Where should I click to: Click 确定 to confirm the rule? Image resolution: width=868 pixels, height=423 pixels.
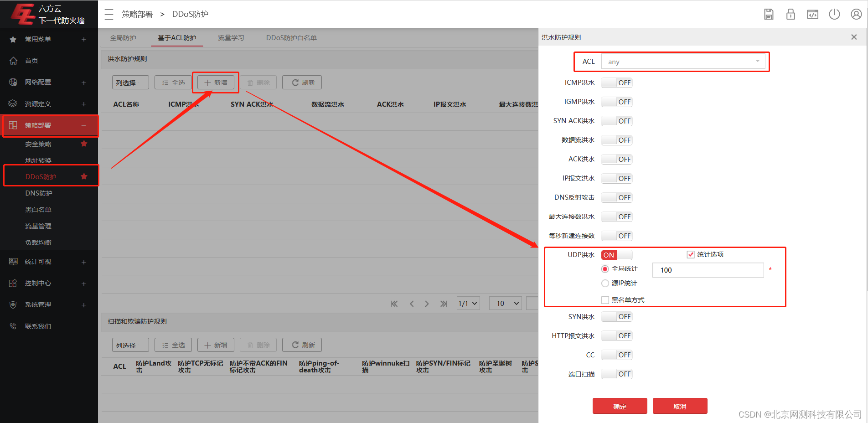point(620,406)
